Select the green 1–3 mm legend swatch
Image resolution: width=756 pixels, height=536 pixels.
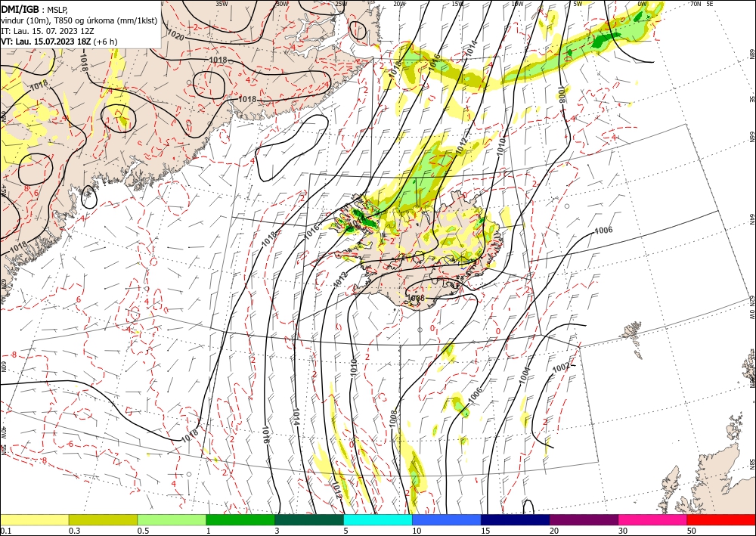coord(240,520)
